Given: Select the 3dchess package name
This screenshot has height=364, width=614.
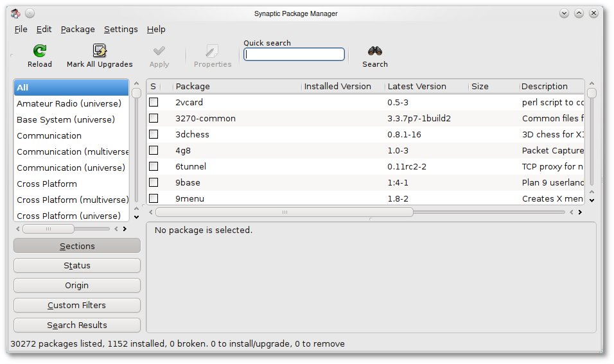Looking at the screenshot, I should 192,135.
